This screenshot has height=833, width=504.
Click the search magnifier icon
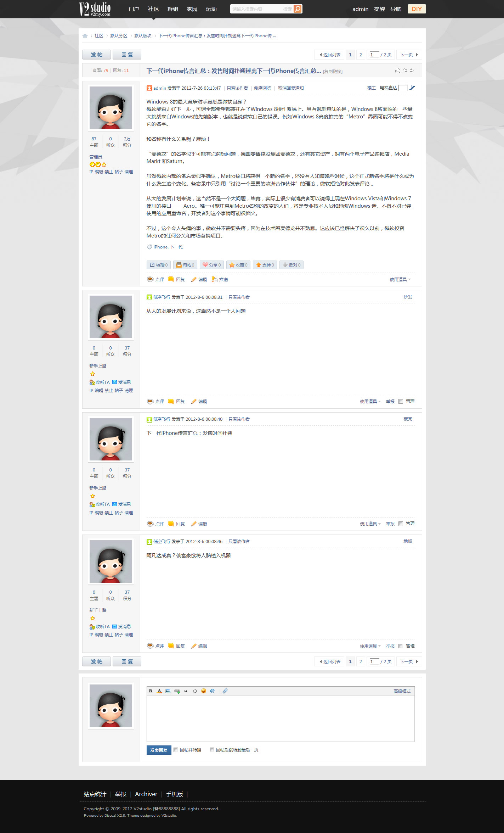[x=298, y=9]
